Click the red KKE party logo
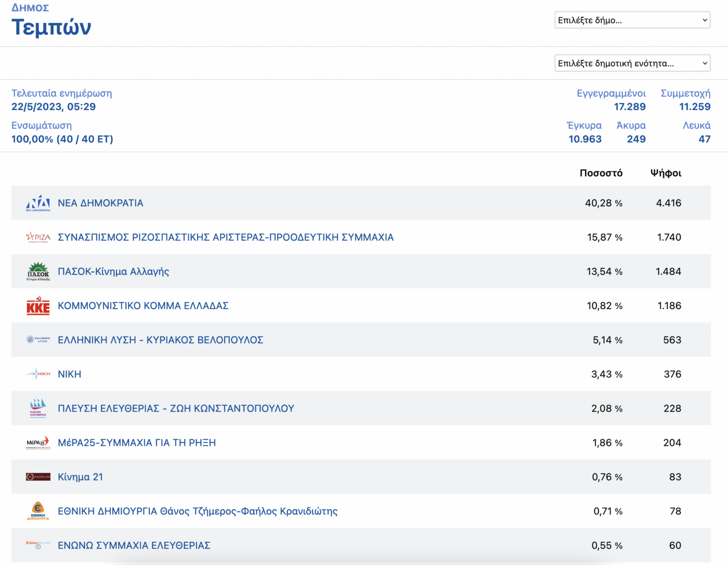Screen dimensions: 728x565 point(38,306)
